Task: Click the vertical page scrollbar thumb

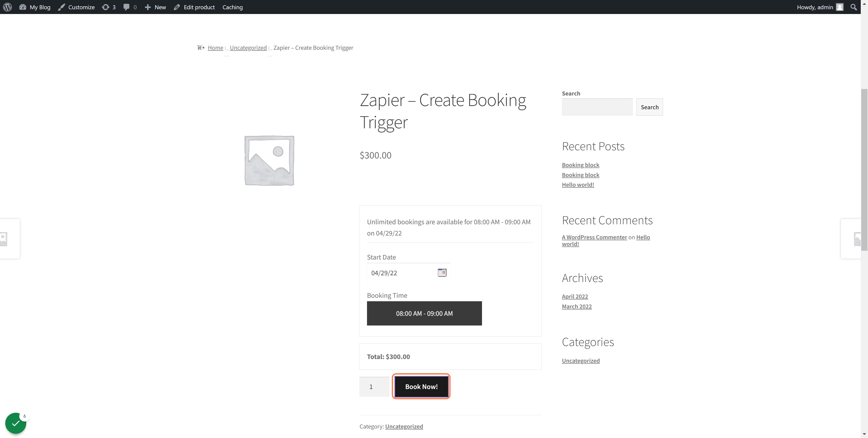Action: [x=864, y=169]
